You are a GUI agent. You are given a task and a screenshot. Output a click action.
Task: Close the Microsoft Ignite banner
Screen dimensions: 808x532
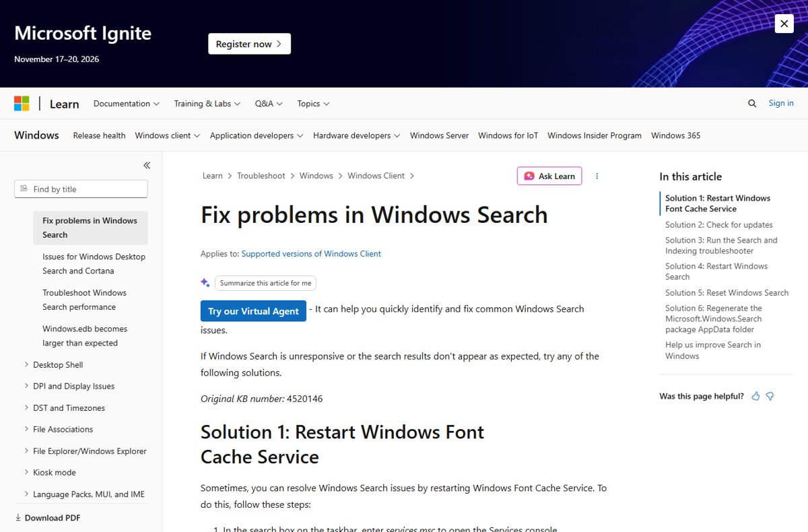(784, 24)
